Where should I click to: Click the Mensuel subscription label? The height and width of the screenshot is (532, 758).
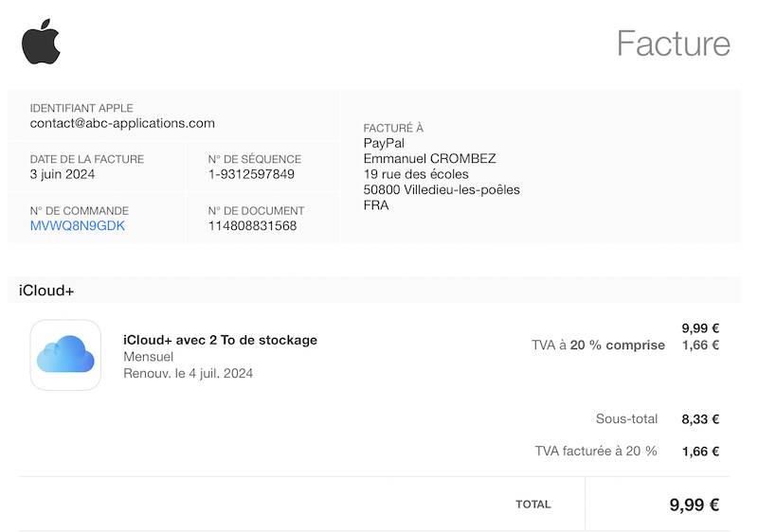coord(149,357)
